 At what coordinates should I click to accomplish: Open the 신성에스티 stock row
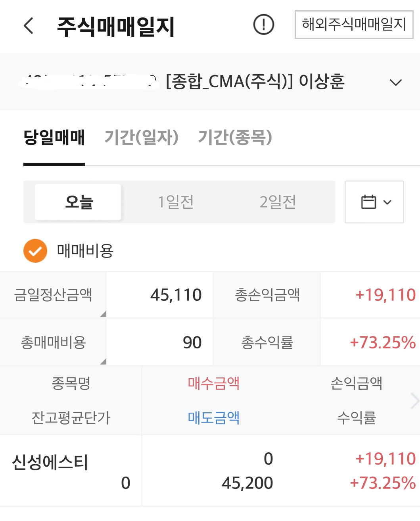click(x=210, y=471)
